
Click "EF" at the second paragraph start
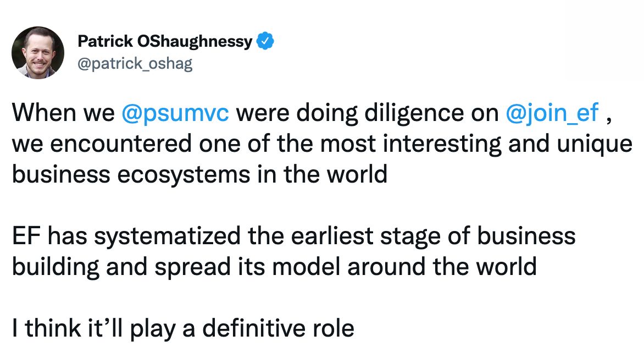click(x=26, y=236)
